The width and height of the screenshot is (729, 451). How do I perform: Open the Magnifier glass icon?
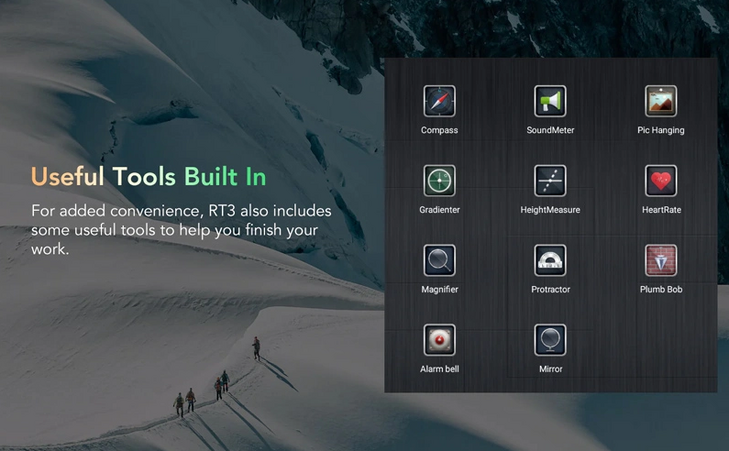pos(439,260)
